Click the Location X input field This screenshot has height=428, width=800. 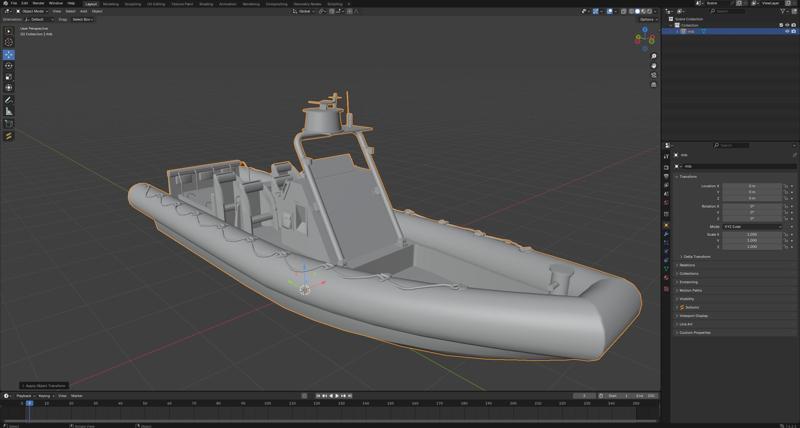tap(752, 186)
